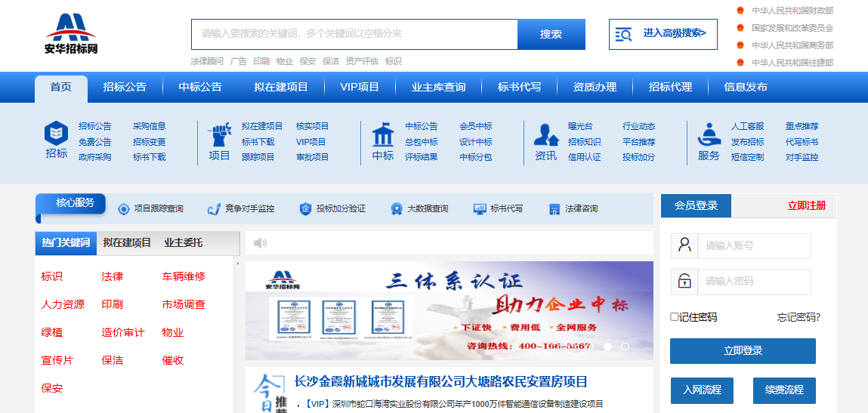This screenshot has height=413, width=868.
Task: Click the 安华招标网 logo
Action: tap(71, 34)
